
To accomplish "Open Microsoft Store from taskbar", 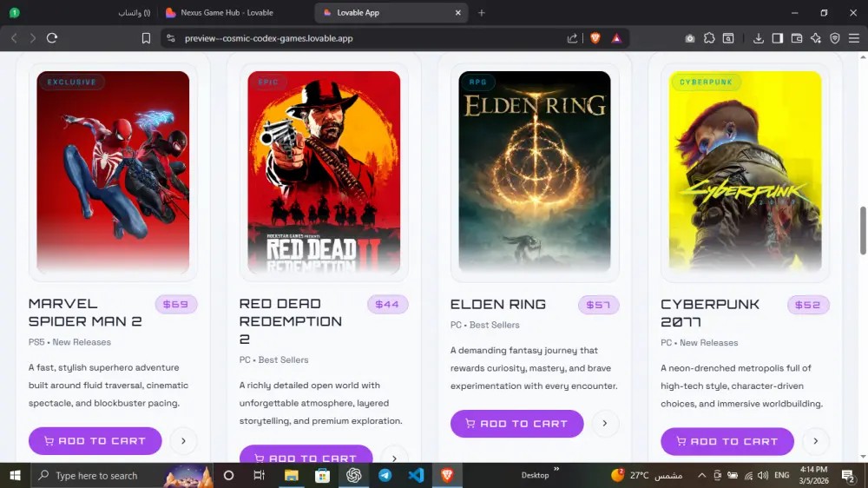I will 322,475.
